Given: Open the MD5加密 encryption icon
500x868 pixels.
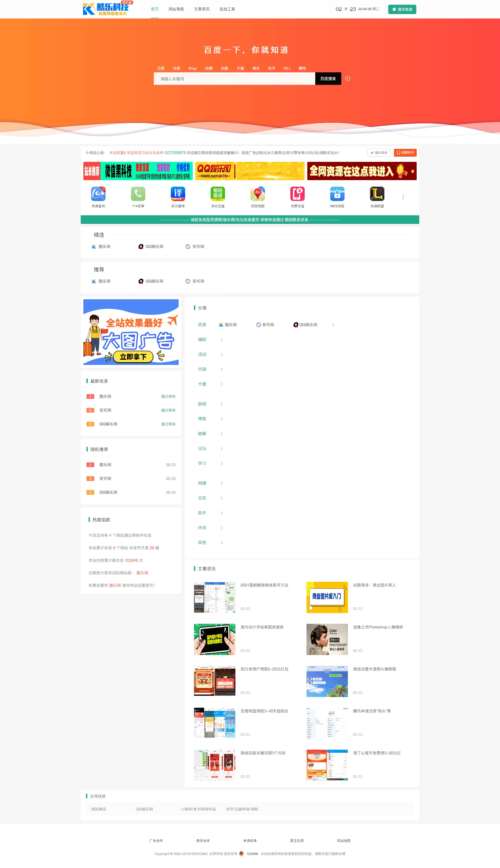Looking at the screenshot, I should [337, 194].
